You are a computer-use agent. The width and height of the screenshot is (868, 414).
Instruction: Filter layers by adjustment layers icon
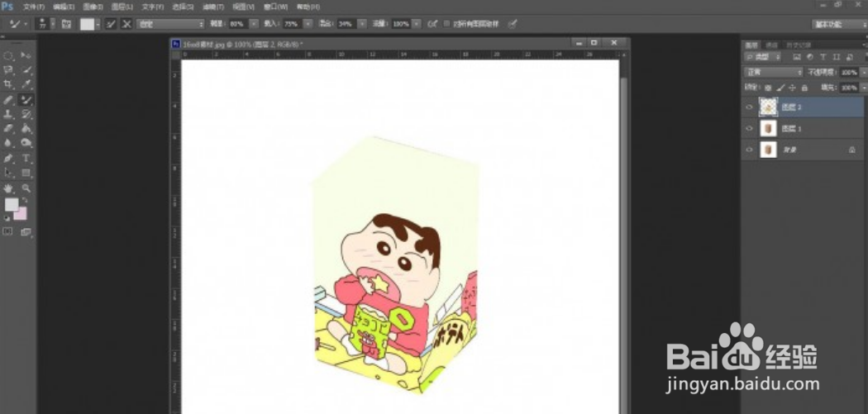(x=810, y=57)
